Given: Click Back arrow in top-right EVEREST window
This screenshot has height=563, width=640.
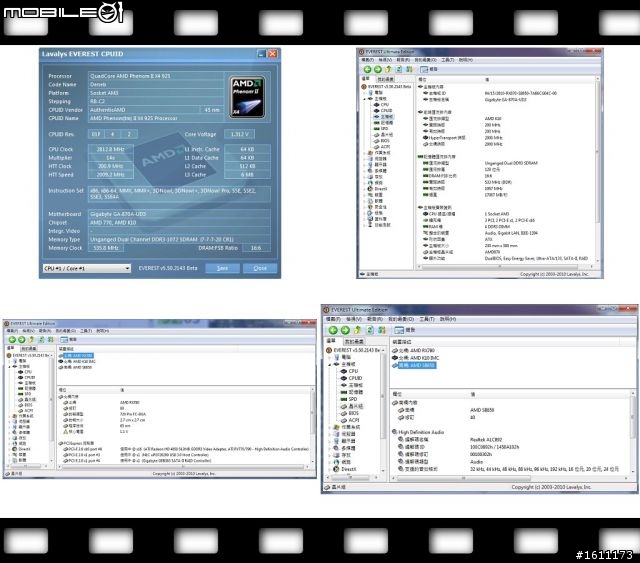Looking at the screenshot, I should click(x=367, y=69).
